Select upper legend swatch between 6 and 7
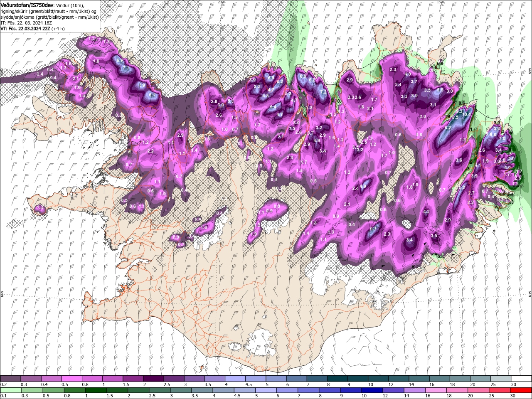 coord(296,379)
